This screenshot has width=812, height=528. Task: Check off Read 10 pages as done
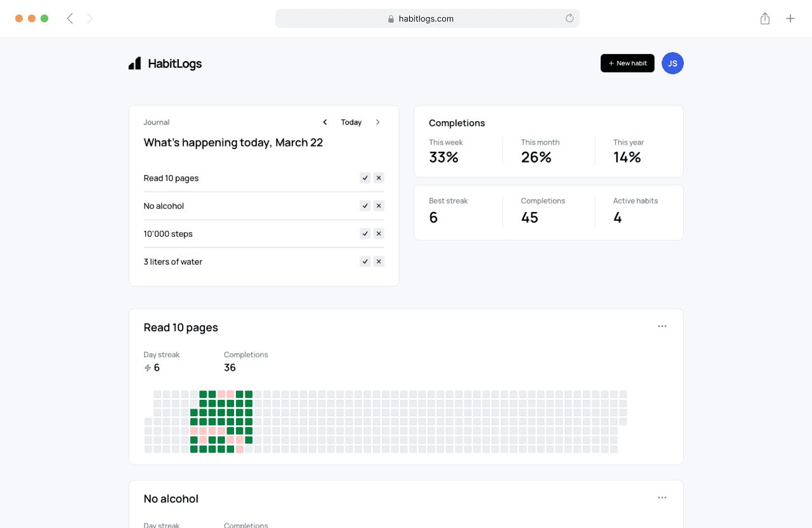coord(365,178)
